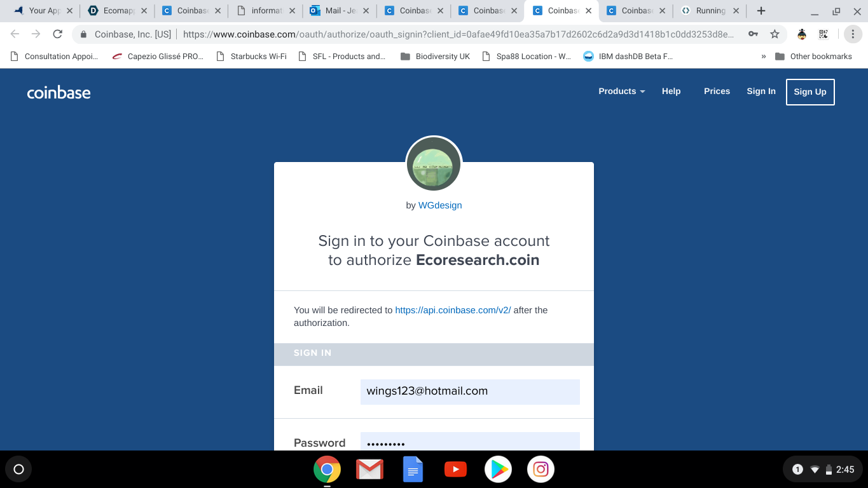Open YouTube app in shelf

pos(455,470)
